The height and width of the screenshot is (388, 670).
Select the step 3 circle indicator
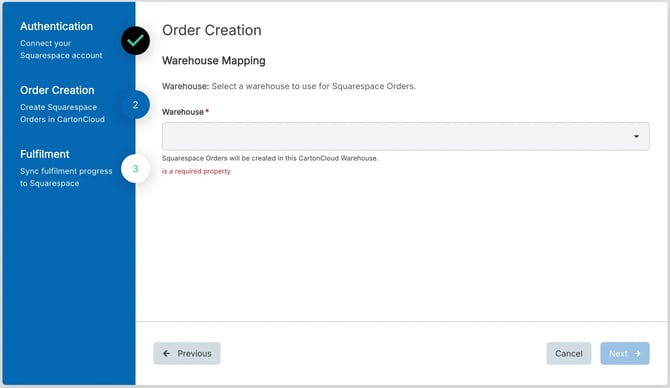135,169
